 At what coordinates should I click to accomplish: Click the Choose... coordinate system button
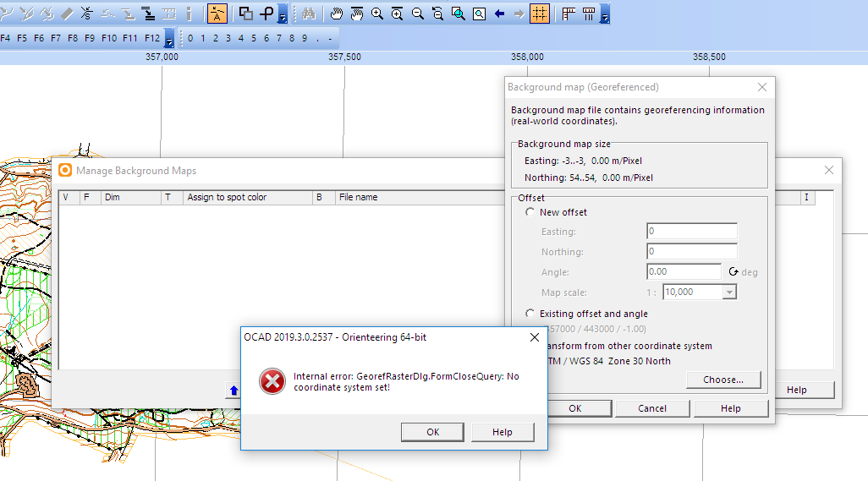click(x=723, y=380)
